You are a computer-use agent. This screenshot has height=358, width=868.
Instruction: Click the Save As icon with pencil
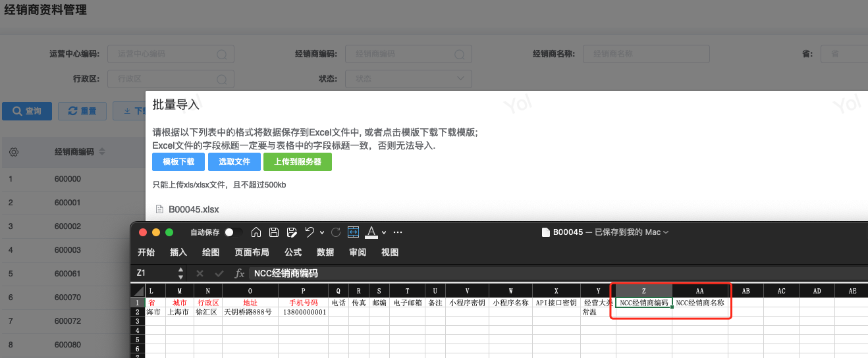(291, 232)
